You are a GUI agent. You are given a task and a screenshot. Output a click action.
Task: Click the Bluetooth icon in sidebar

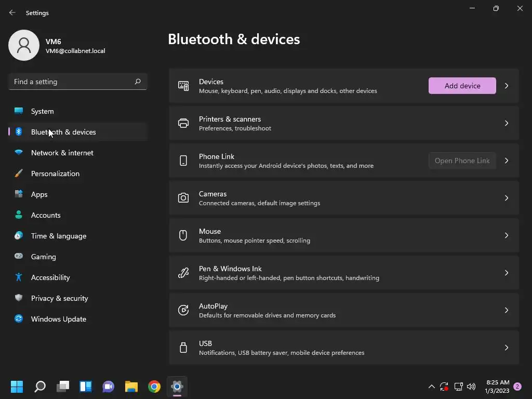coord(19,131)
